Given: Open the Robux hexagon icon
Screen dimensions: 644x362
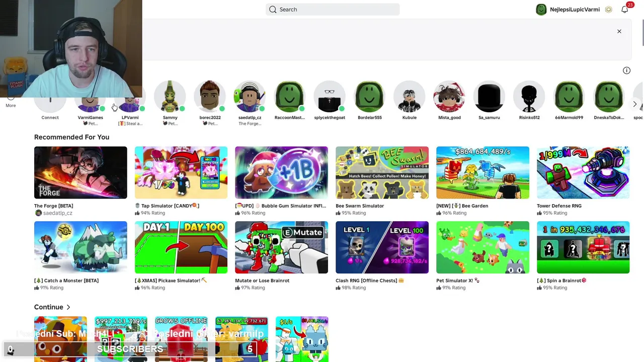Looking at the screenshot, I should point(608,10).
